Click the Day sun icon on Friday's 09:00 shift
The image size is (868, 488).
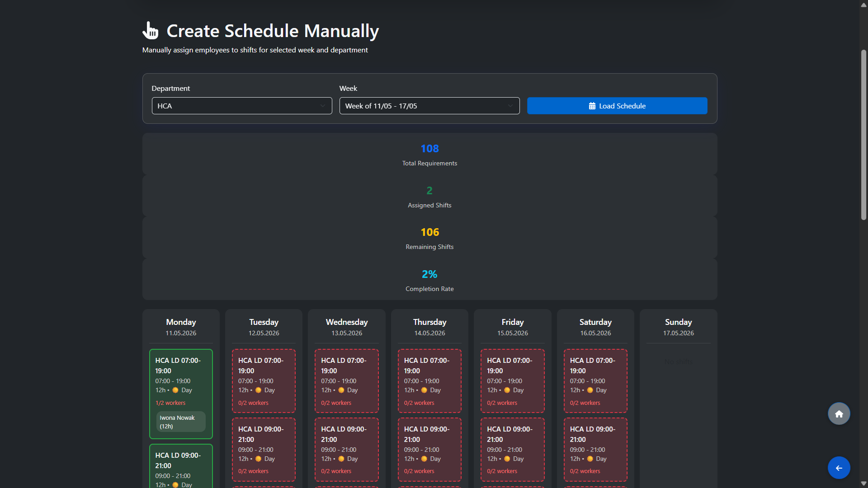coord(506,459)
